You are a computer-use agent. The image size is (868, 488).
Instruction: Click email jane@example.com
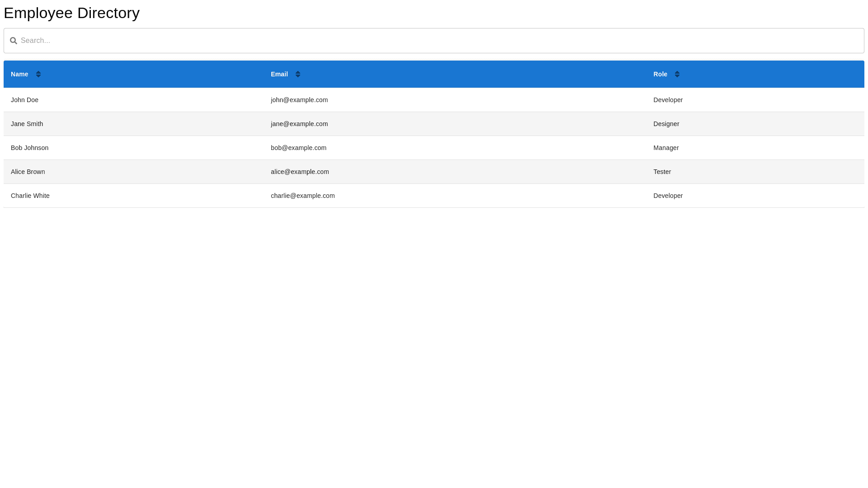pyautogui.click(x=299, y=124)
